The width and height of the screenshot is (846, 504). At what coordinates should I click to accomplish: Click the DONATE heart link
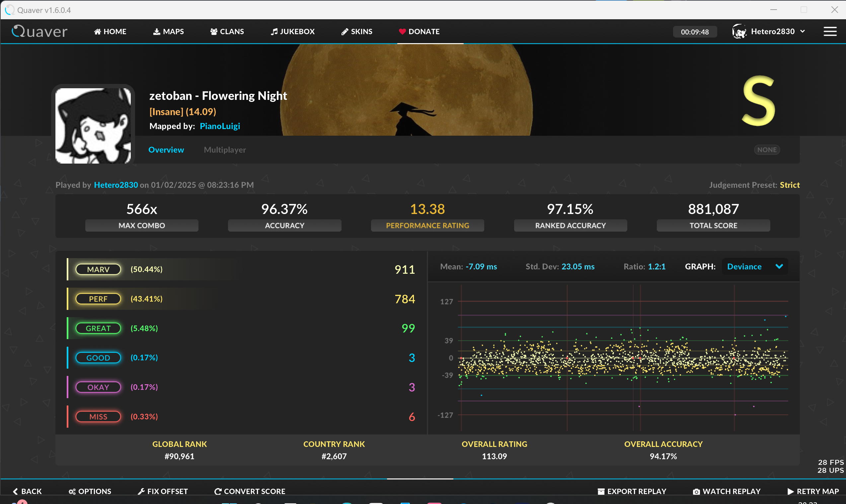(x=419, y=32)
